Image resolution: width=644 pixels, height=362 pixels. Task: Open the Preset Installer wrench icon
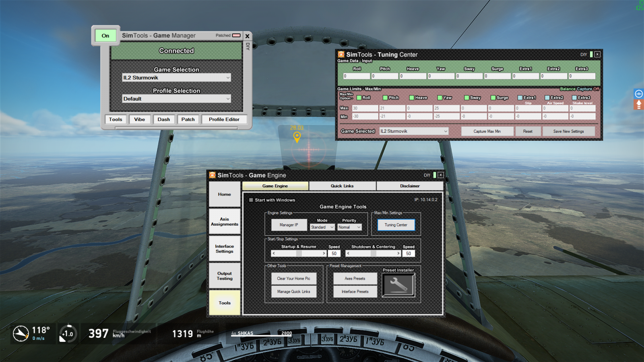coord(398,285)
